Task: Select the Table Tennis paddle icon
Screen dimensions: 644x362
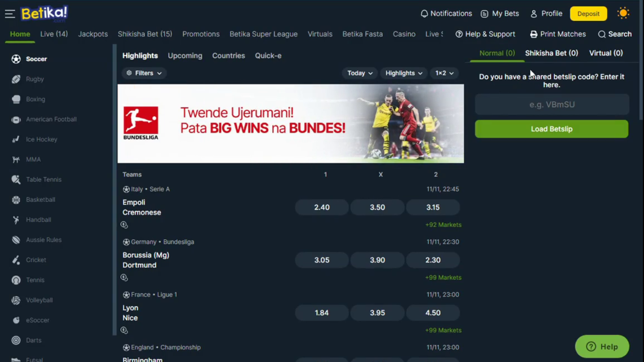Action: [16, 180]
